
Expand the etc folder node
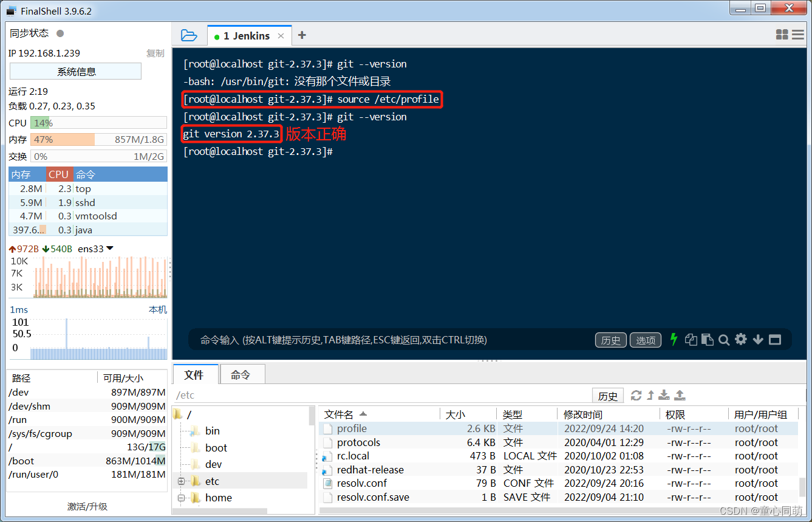180,481
